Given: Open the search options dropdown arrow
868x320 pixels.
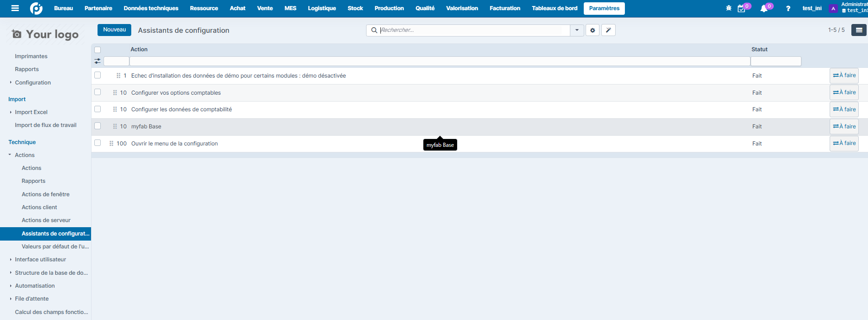Looking at the screenshot, I should pyautogui.click(x=577, y=30).
